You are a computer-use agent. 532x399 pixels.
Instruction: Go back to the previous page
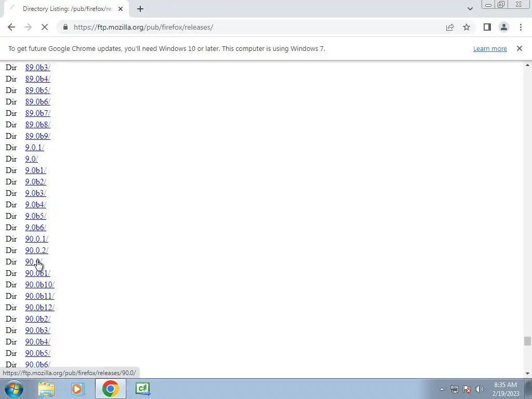[11, 27]
